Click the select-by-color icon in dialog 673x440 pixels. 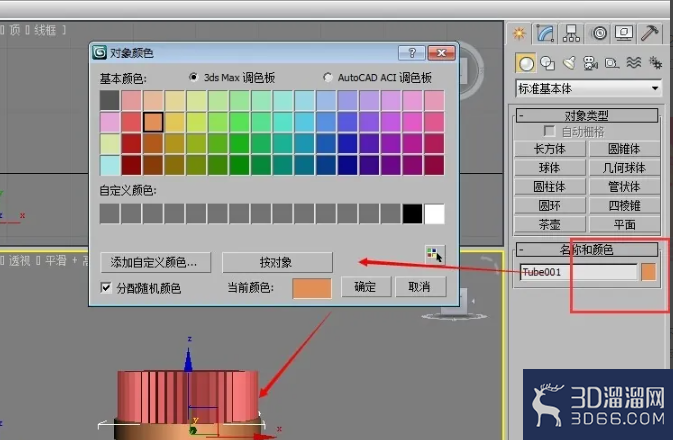(x=435, y=255)
